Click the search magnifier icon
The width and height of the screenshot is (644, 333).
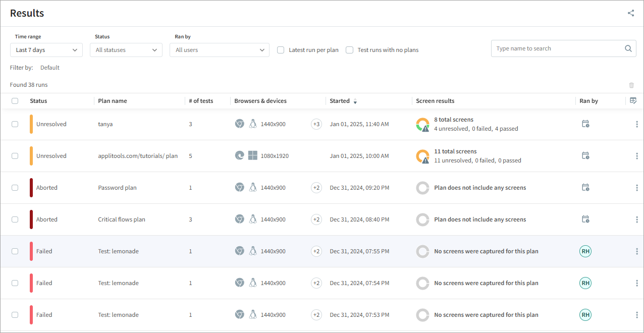pyautogui.click(x=628, y=49)
